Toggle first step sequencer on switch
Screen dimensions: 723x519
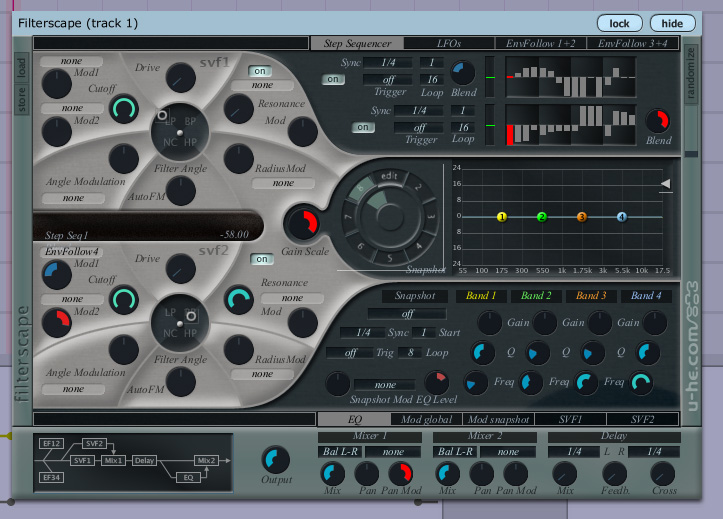333,79
